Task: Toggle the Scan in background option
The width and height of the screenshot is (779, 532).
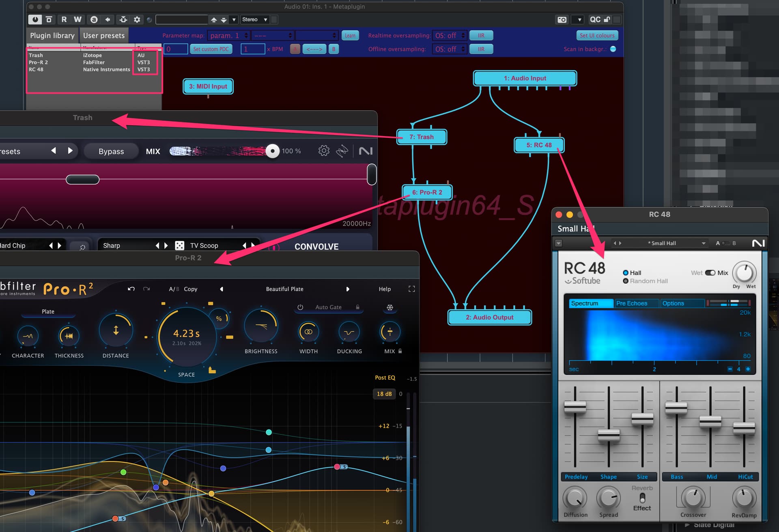Action: [613, 49]
